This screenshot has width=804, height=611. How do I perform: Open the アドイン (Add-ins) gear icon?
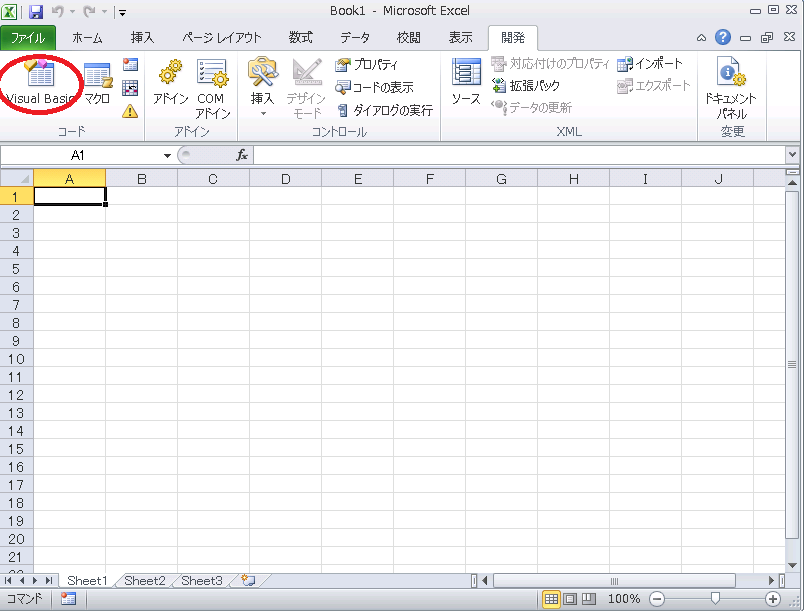[171, 82]
